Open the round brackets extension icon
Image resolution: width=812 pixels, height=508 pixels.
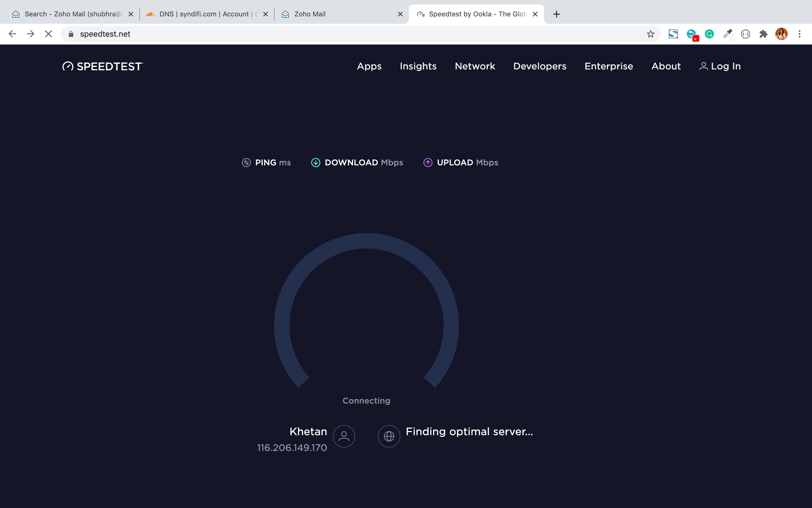point(745,34)
